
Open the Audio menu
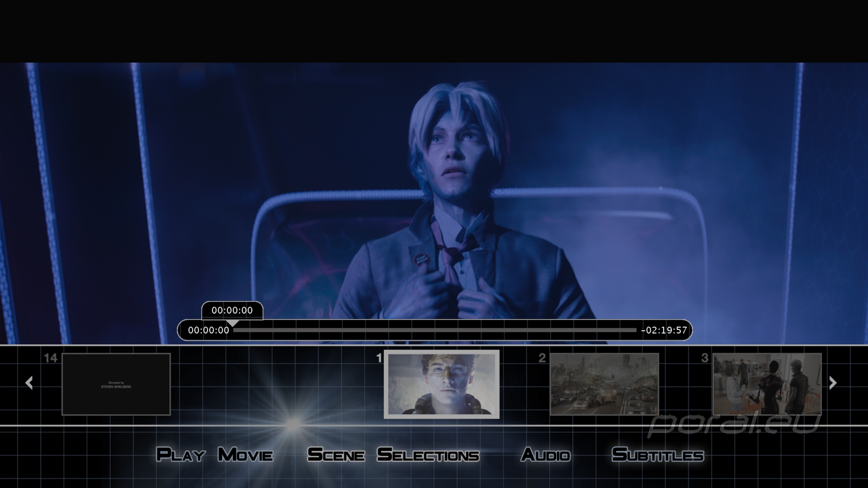click(545, 454)
